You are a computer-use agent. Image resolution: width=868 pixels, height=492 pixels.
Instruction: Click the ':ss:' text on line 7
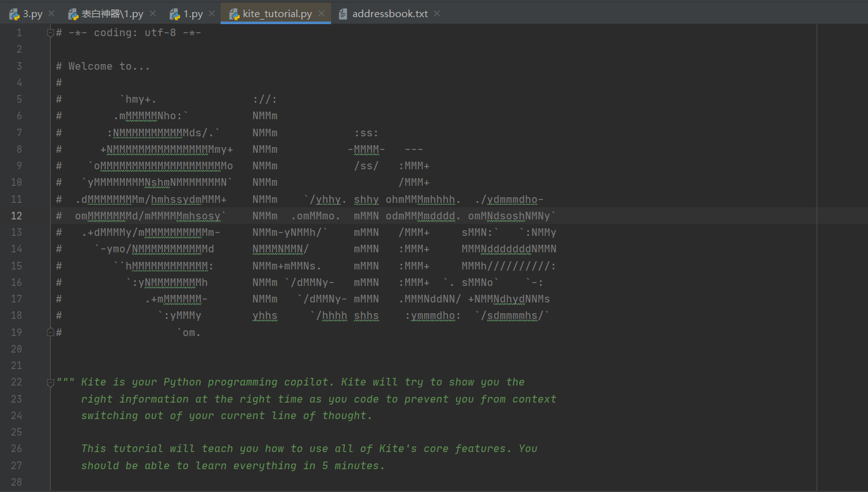pyautogui.click(x=366, y=133)
